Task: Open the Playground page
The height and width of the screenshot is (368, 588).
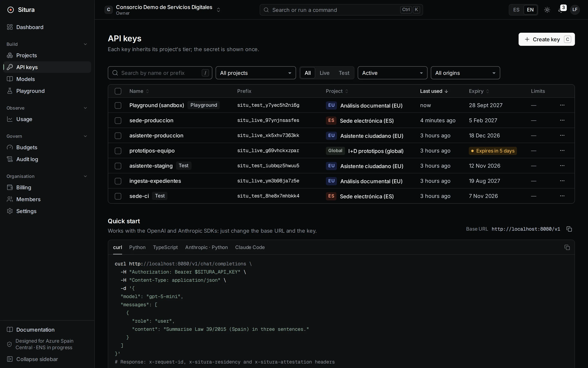Action: pos(47,91)
